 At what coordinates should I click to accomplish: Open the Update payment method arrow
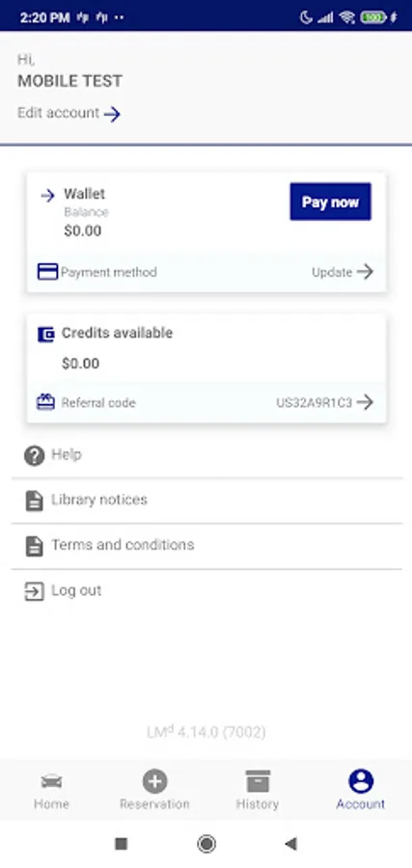pos(365,272)
